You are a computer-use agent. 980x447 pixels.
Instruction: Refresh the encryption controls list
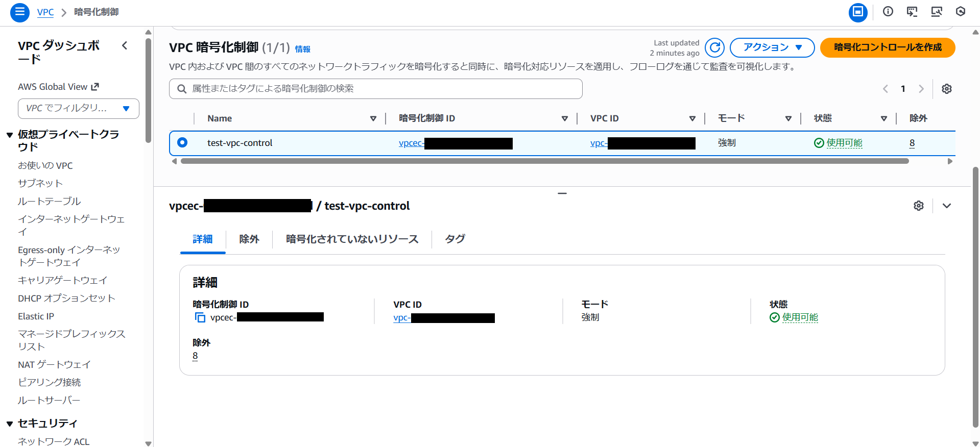coord(714,47)
